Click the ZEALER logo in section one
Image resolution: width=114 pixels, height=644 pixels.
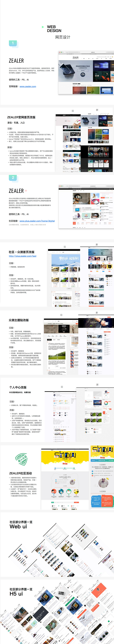coord(16,61)
